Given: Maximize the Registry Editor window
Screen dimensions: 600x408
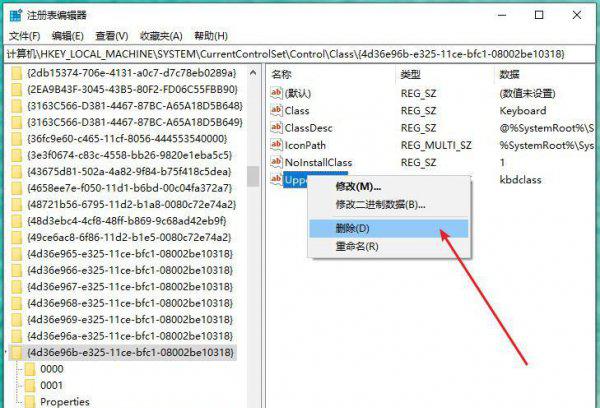Looking at the screenshot, I should [539, 15].
